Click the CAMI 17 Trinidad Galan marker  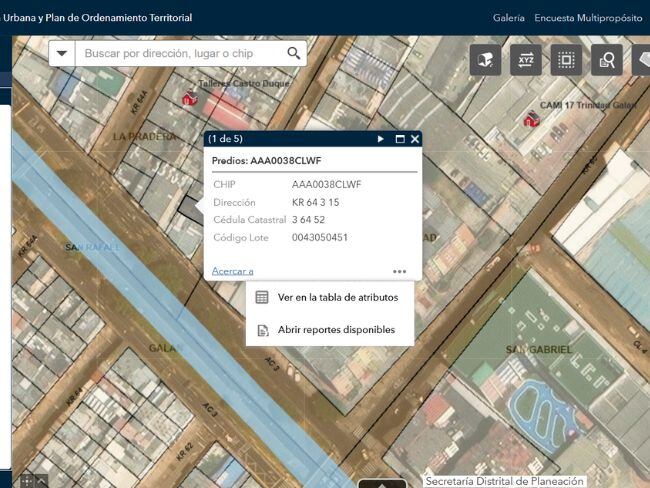click(532, 119)
